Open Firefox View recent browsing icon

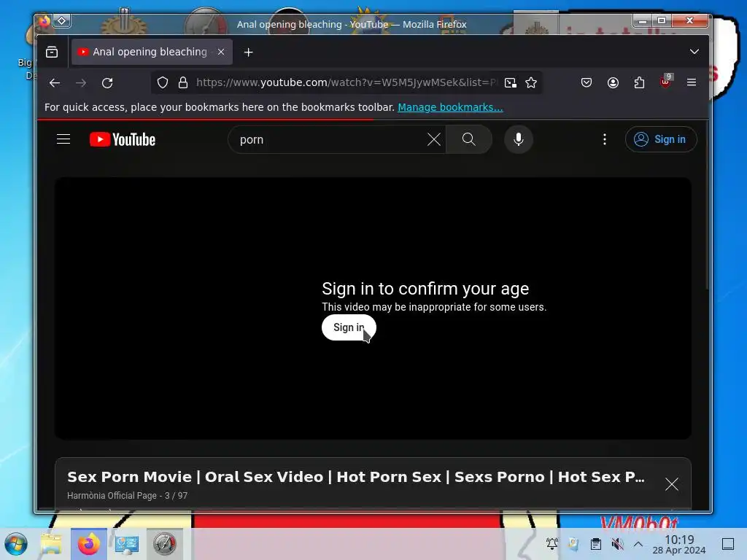[52, 52]
